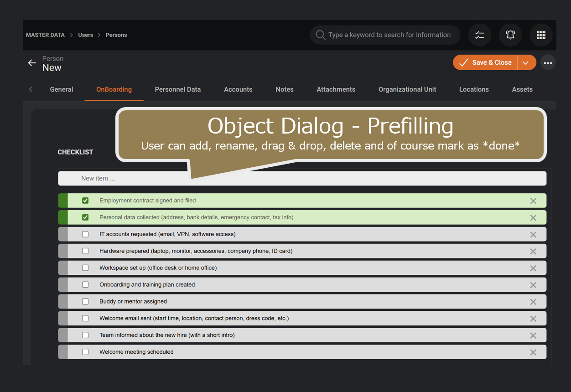This screenshot has width=571, height=392.
Task: Check 'Team informed about the new hire' checkbox
Action: tap(85, 335)
